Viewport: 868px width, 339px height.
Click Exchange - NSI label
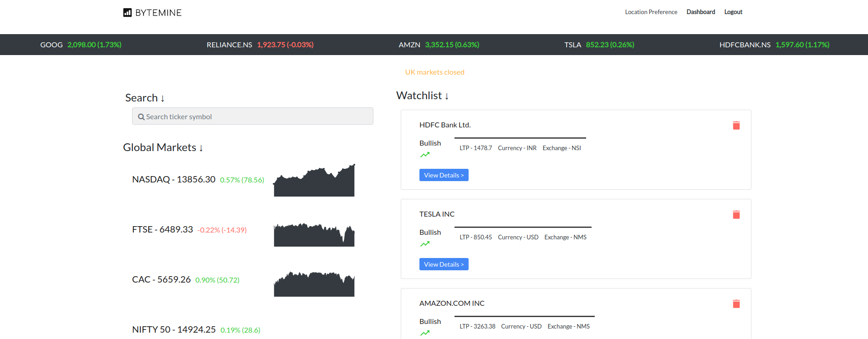click(x=562, y=148)
